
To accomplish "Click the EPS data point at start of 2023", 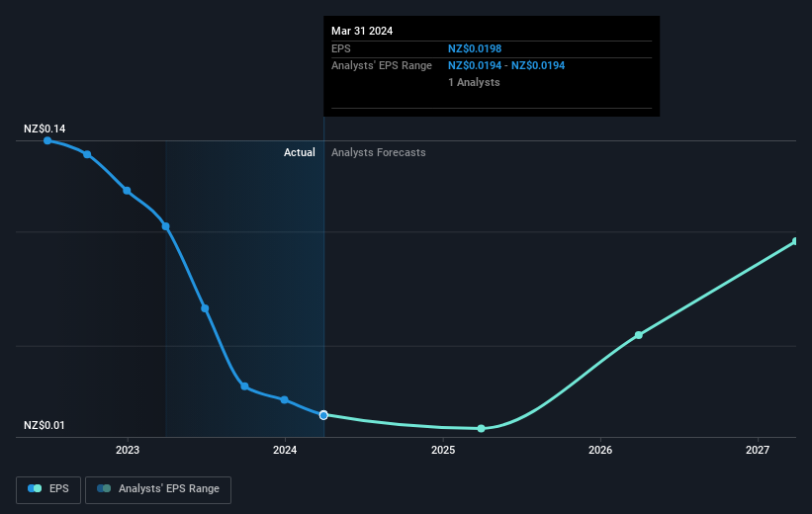I will [127, 191].
